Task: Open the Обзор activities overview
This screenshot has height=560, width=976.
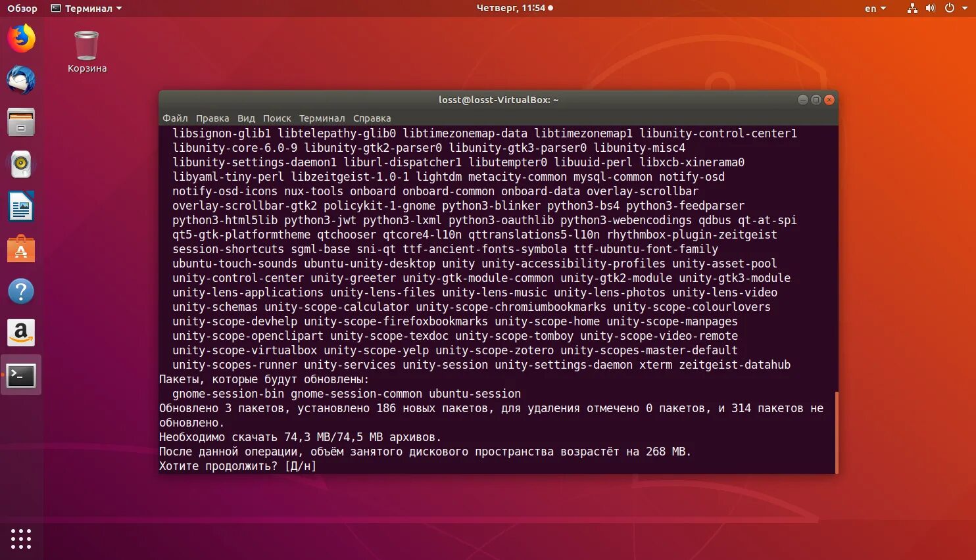Action: (22, 9)
